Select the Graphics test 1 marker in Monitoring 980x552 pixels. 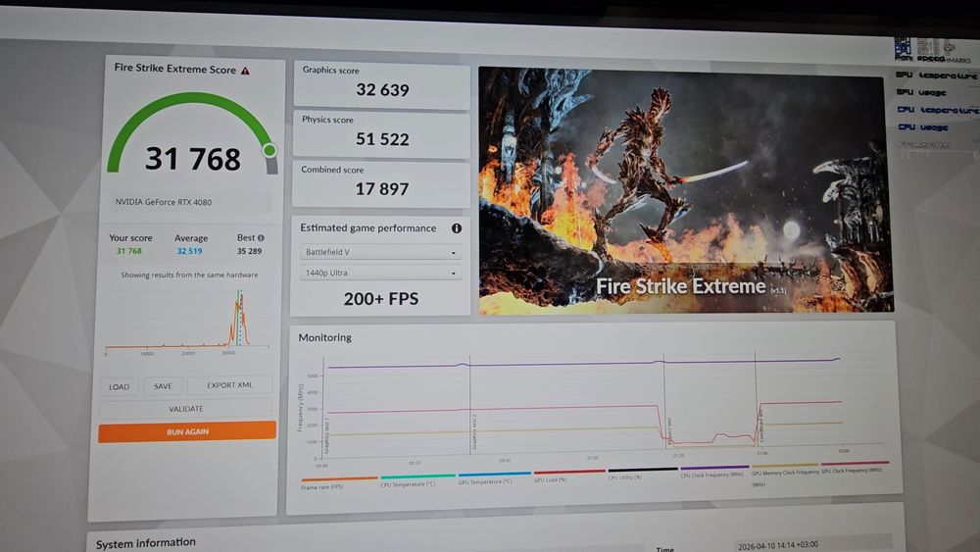pyautogui.click(x=325, y=434)
